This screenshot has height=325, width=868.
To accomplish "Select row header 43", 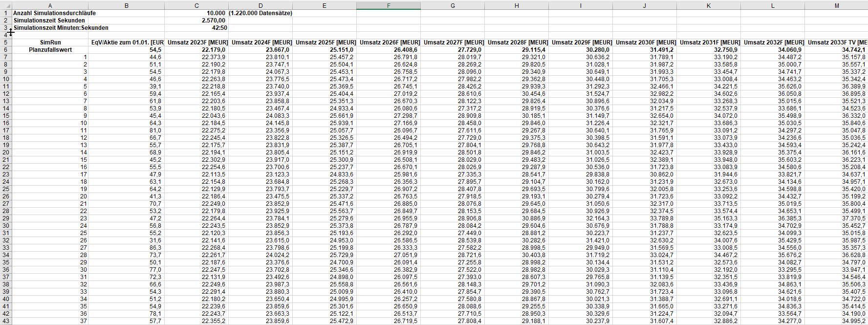I will pos(6,321).
